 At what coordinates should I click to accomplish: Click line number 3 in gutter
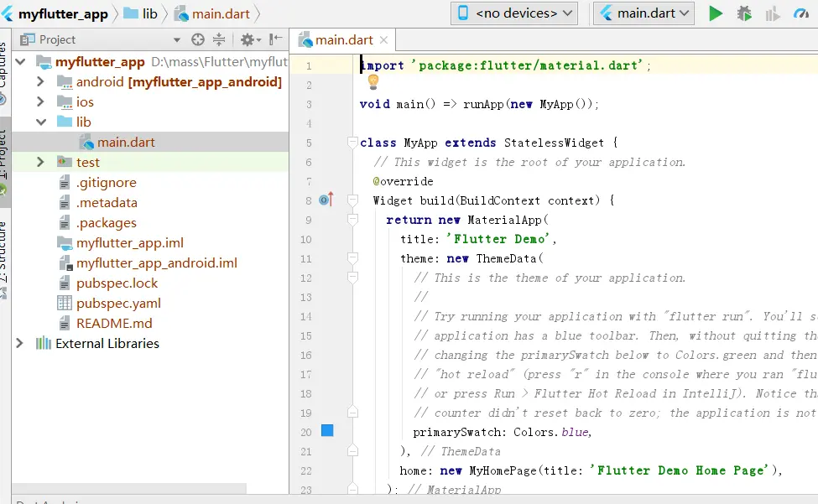tap(309, 104)
